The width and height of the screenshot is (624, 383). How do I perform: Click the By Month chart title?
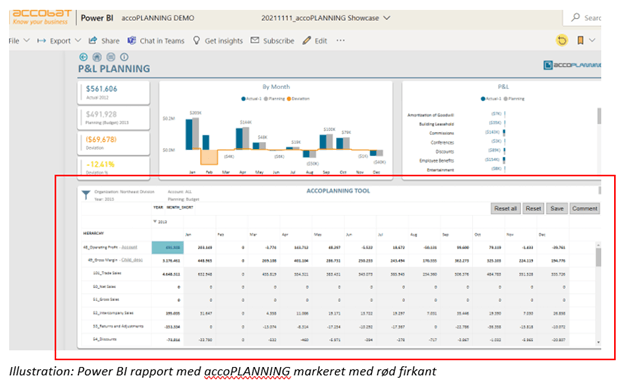276,87
